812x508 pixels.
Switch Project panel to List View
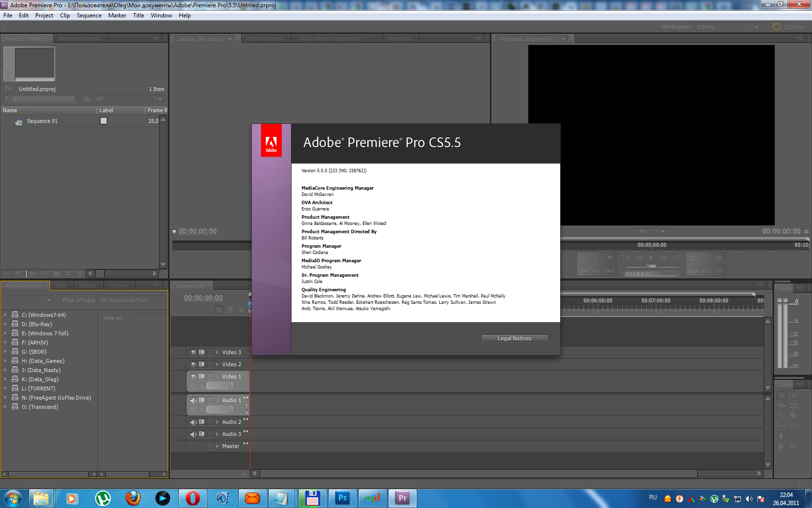[x=7, y=273]
